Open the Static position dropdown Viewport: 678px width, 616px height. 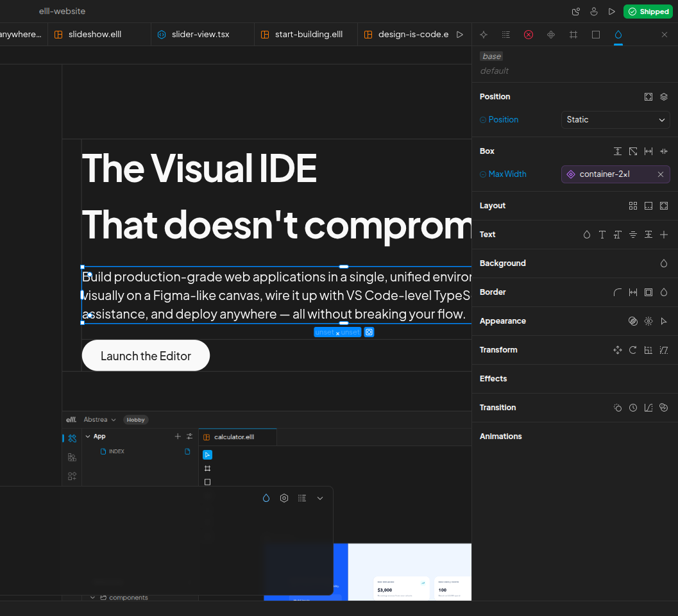[615, 120]
